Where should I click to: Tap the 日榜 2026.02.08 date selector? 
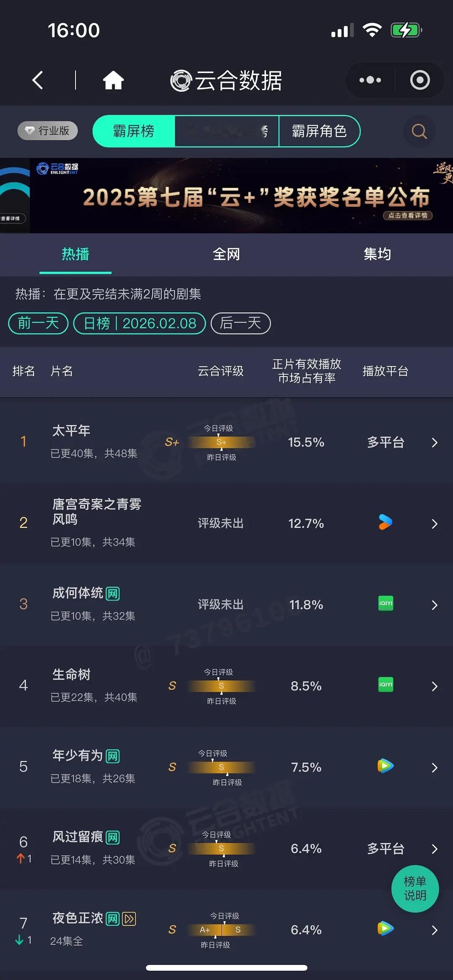[x=140, y=323]
